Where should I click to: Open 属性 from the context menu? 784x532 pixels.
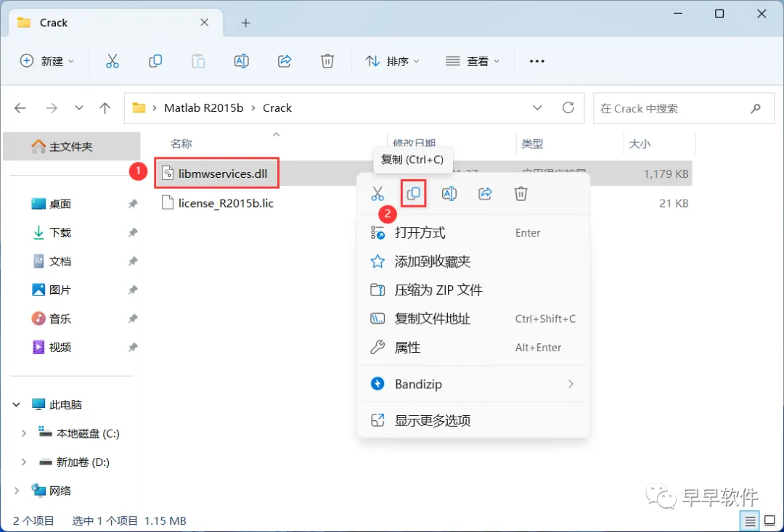(473, 348)
